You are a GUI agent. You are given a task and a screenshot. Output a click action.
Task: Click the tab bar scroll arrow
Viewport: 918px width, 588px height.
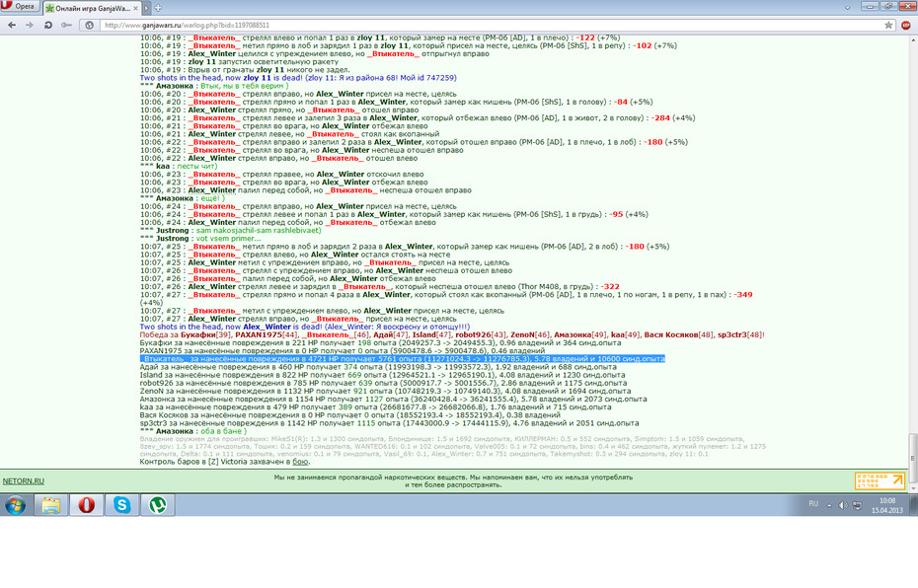pos(147,8)
